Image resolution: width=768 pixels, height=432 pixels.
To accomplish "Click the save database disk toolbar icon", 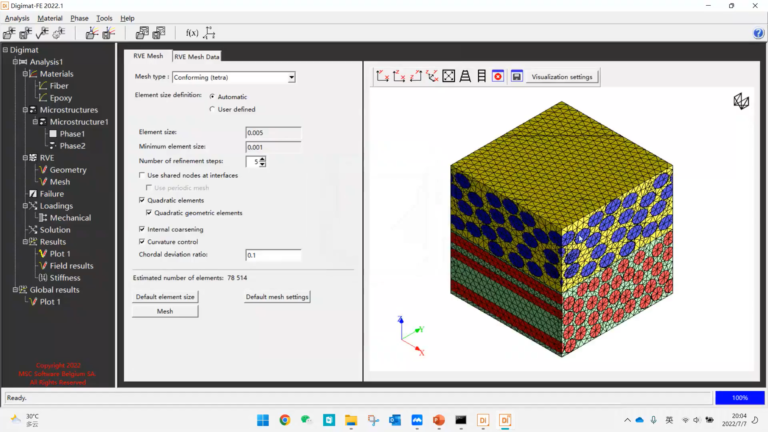I will [x=159, y=33].
